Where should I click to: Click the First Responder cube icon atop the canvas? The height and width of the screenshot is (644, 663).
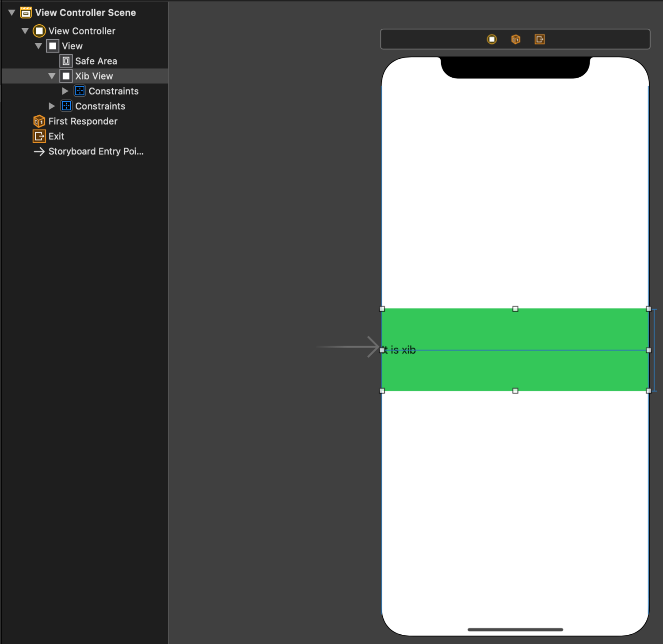(516, 39)
